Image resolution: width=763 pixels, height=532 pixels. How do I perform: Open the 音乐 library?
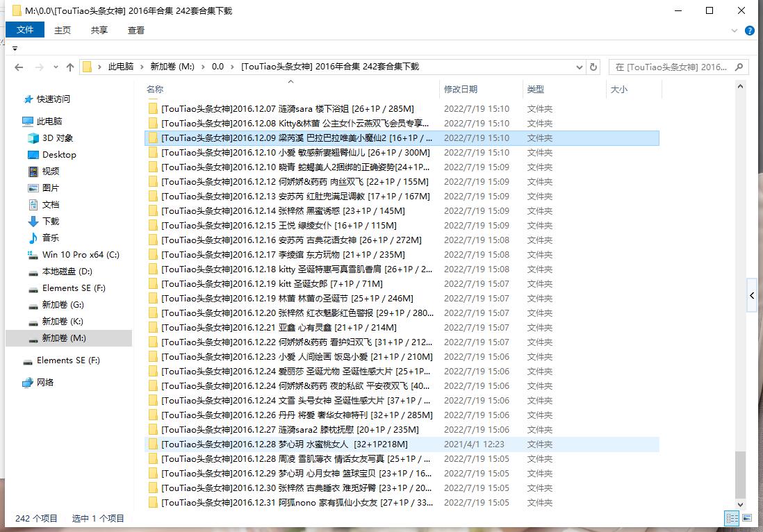(51, 238)
